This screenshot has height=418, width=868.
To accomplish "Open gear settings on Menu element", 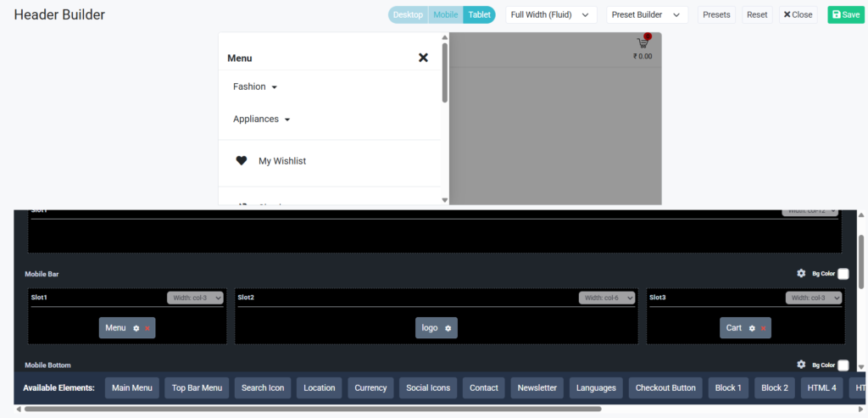I will tap(136, 328).
